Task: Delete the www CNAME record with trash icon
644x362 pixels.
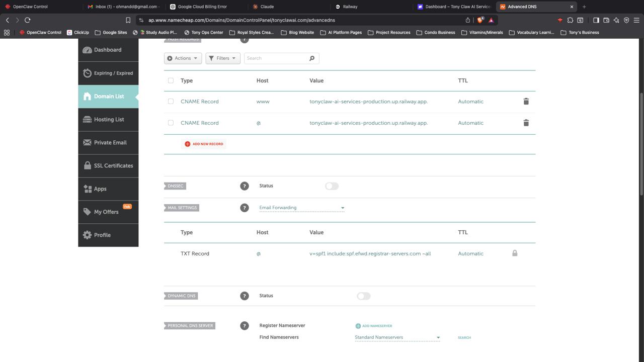Action: (526, 102)
